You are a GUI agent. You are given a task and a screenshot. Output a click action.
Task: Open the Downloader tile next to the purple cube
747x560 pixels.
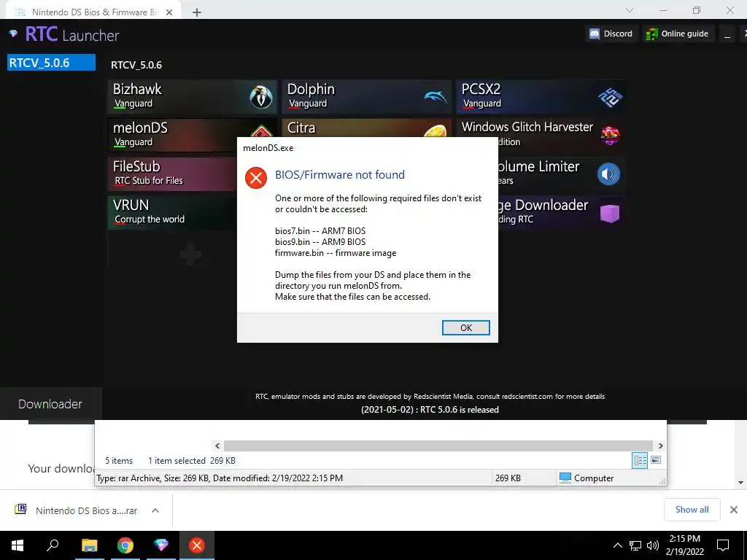[x=562, y=212]
